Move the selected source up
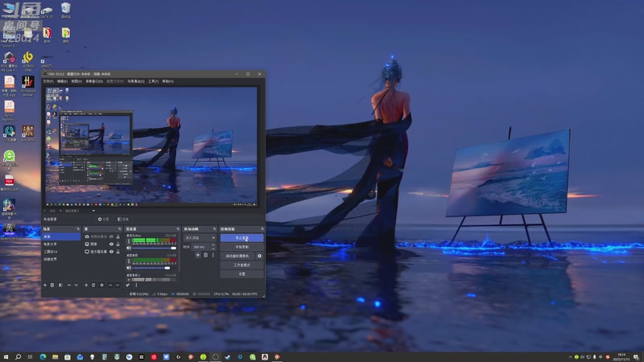 [x=110, y=285]
